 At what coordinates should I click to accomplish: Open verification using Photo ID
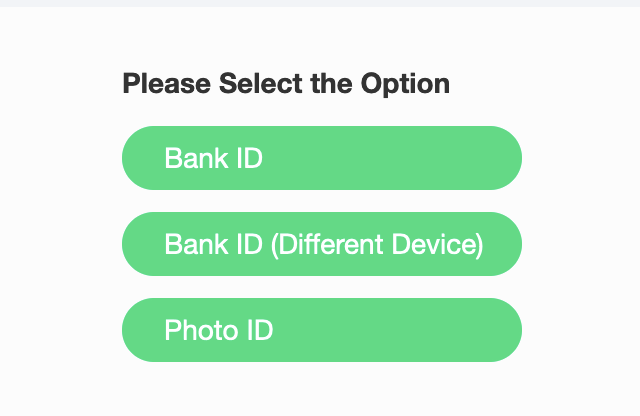coord(322,330)
